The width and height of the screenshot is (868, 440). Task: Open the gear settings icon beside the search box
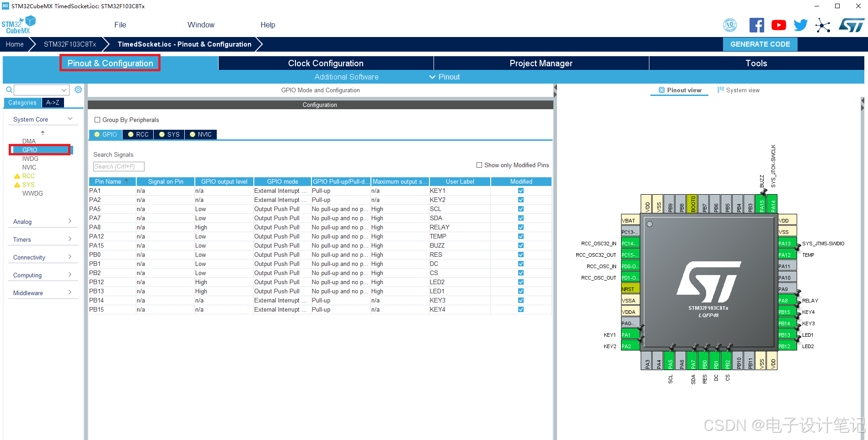pos(78,90)
